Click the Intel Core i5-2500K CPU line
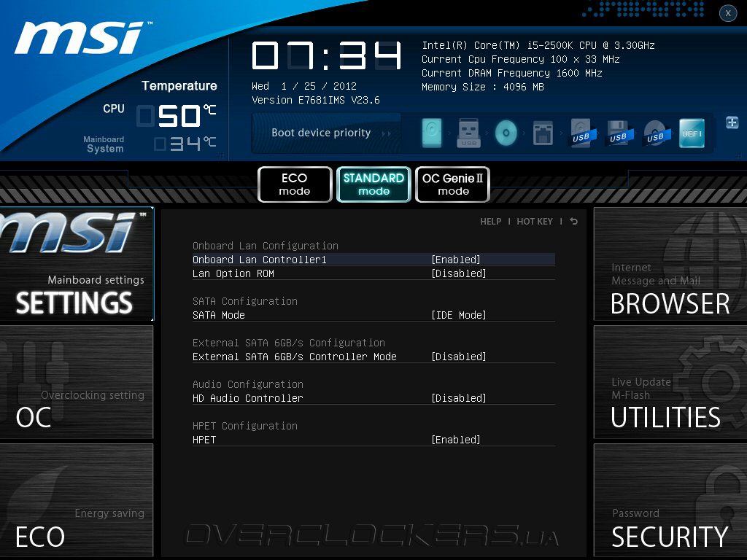The height and width of the screenshot is (560, 747). (x=538, y=45)
